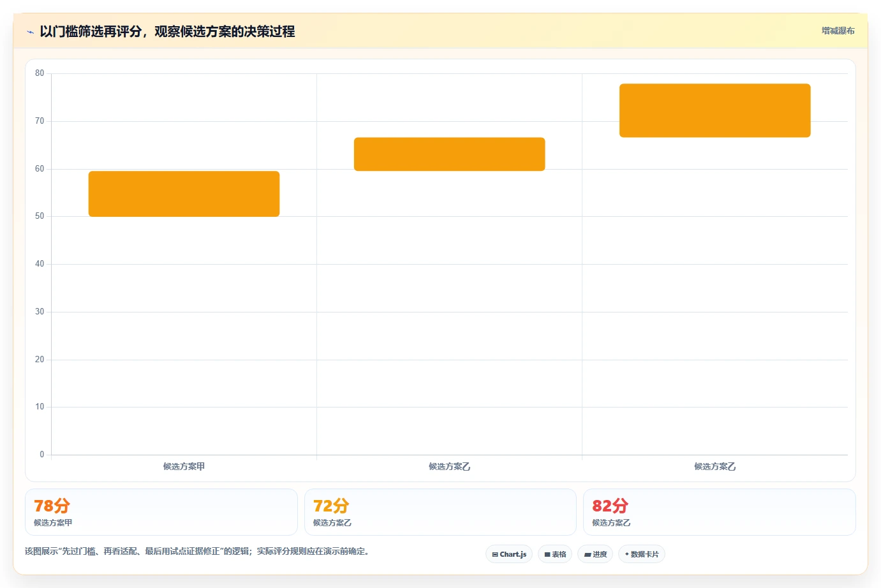Click the x-axis label 候选方案甲

184,467
